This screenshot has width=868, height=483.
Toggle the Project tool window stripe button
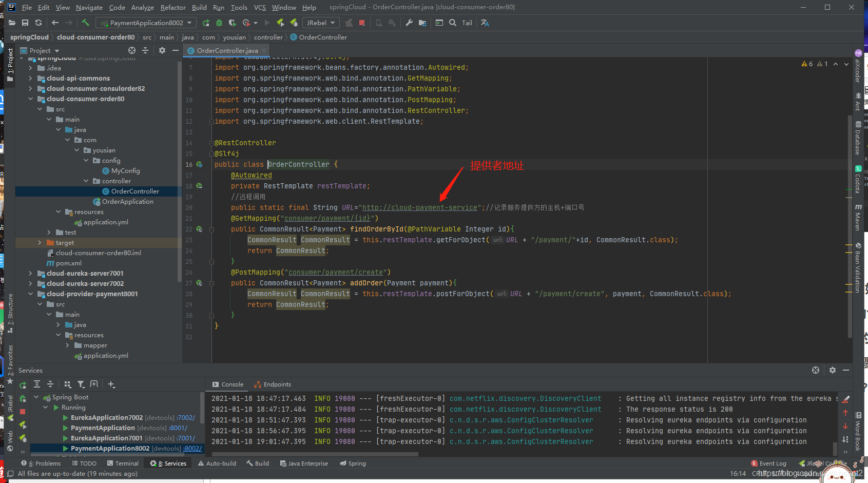pos(10,64)
